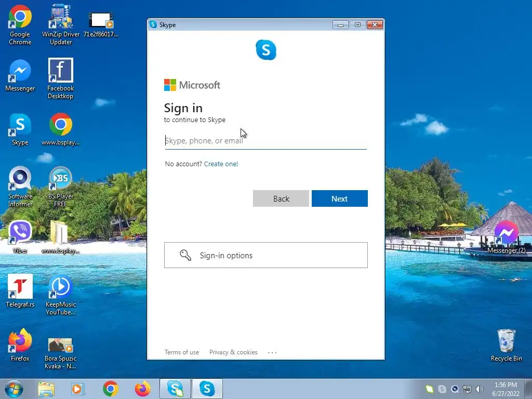Select the Facebook Desktop shortcut
Image resolution: width=532 pixels, height=399 pixels.
(60, 78)
